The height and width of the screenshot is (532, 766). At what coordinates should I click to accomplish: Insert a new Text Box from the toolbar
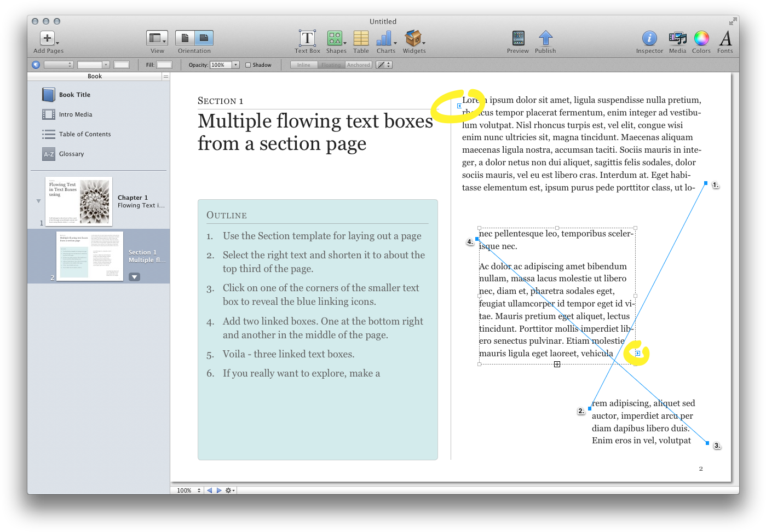coord(307,39)
